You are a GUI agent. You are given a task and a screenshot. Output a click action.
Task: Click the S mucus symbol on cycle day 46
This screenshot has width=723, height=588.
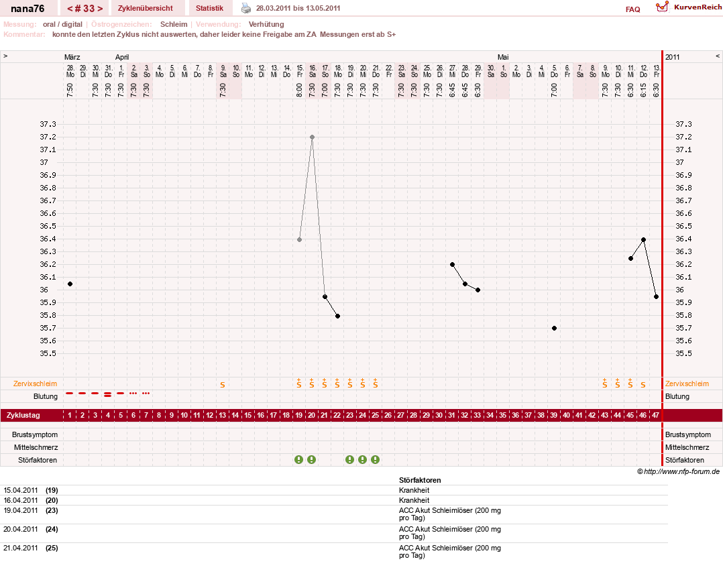point(643,385)
